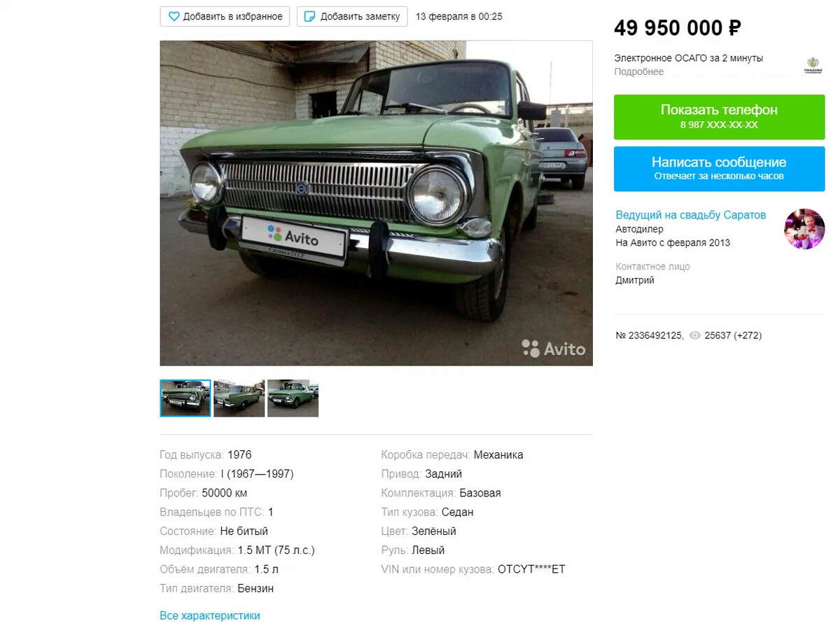
Task: Select the first car thumbnail
Action: 185,398
